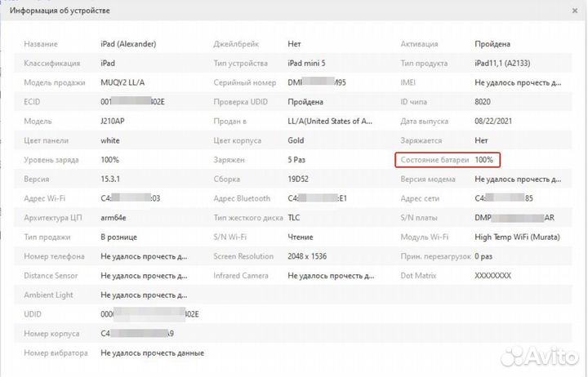
Task: Click the 'Заряжается' label
Action: click(421, 140)
